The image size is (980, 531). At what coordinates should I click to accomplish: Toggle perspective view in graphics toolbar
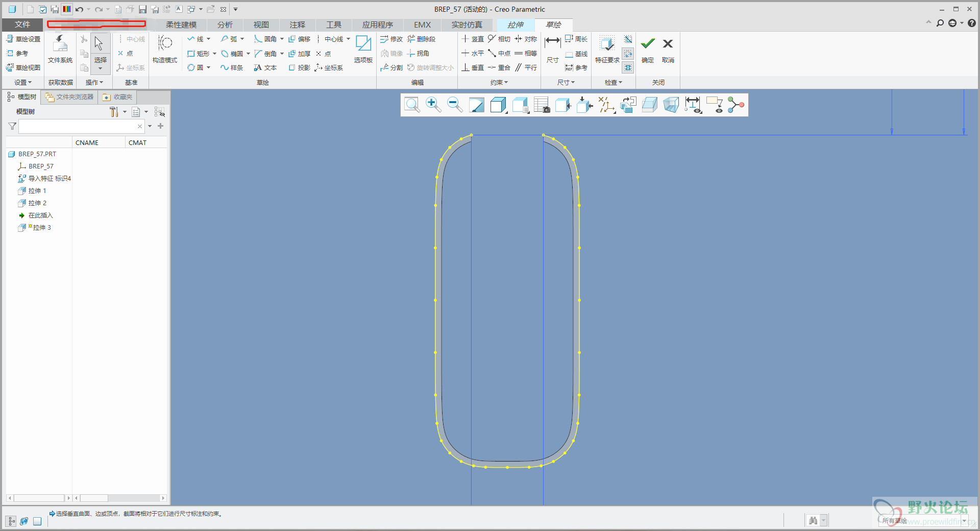click(671, 105)
